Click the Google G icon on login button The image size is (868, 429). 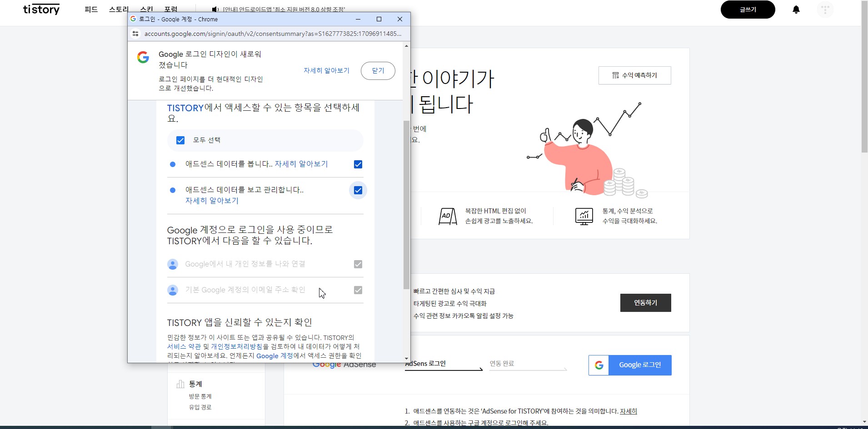[x=599, y=365]
